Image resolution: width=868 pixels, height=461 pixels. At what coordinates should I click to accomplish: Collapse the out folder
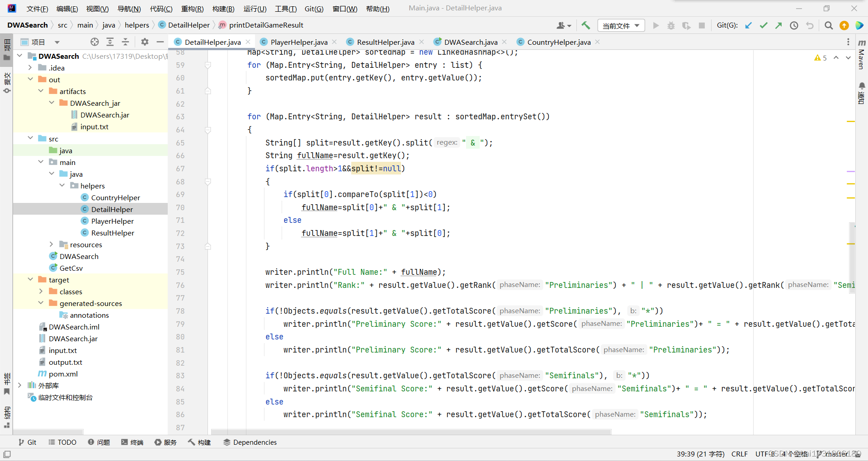(x=30, y=79)
